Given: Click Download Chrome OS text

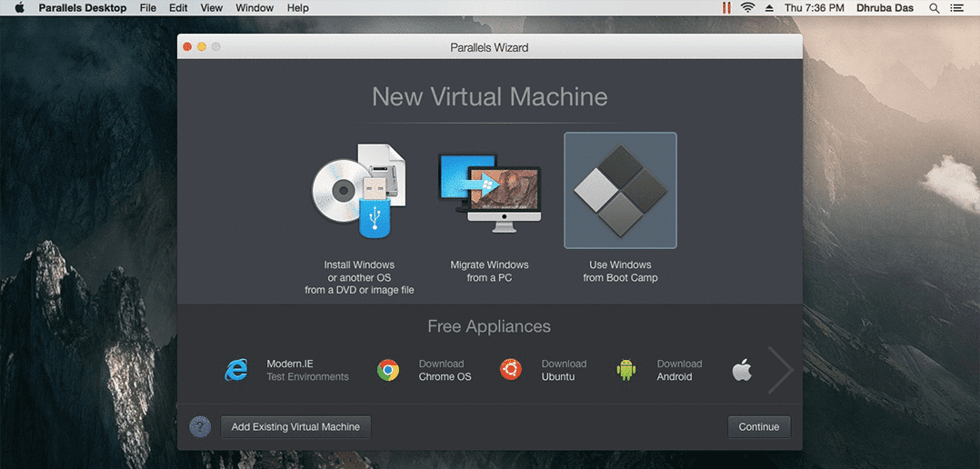Looking at the screenshot, I should pyautogui.click(x=445, y=370).
